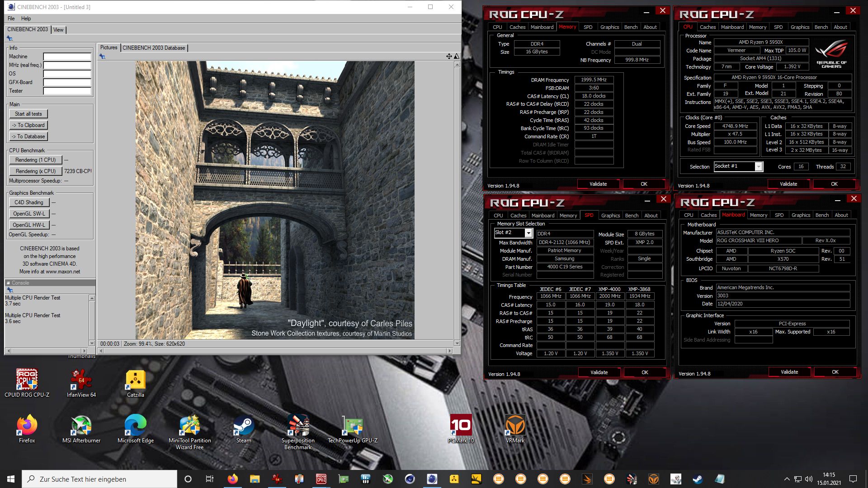Click the Core Speed value 4748.9 MHz
Image resolution: width=868 pixels, height=488 pixels.
735,126
